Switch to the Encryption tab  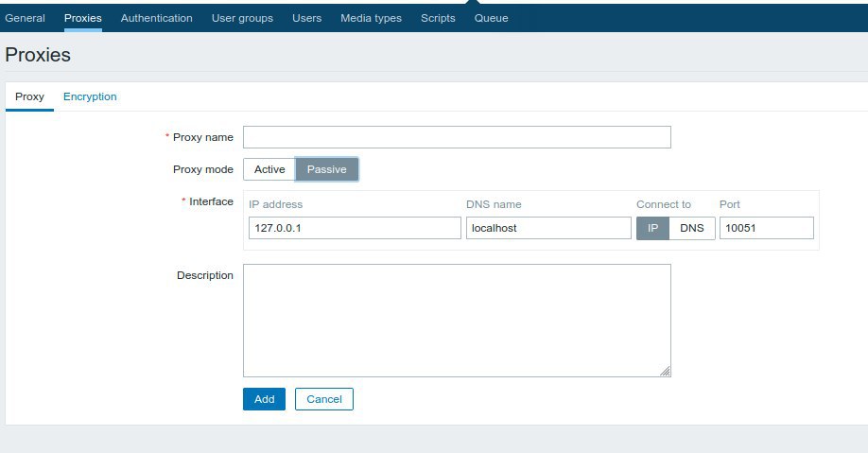click(x=90, y=96)
